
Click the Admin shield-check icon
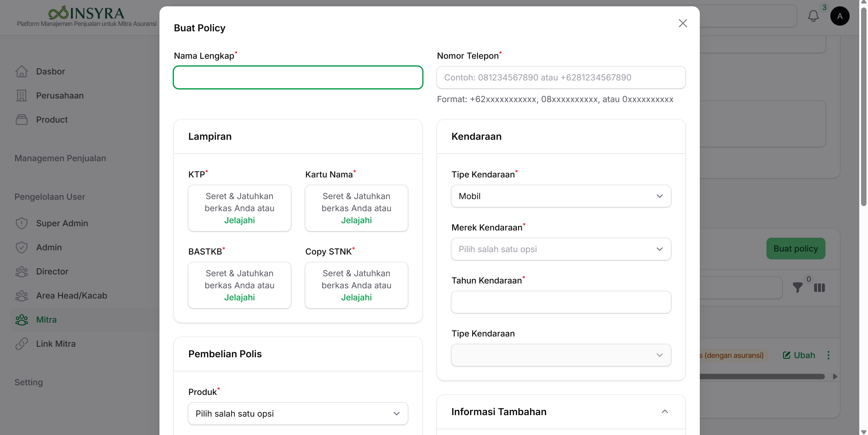pos(22,247)
